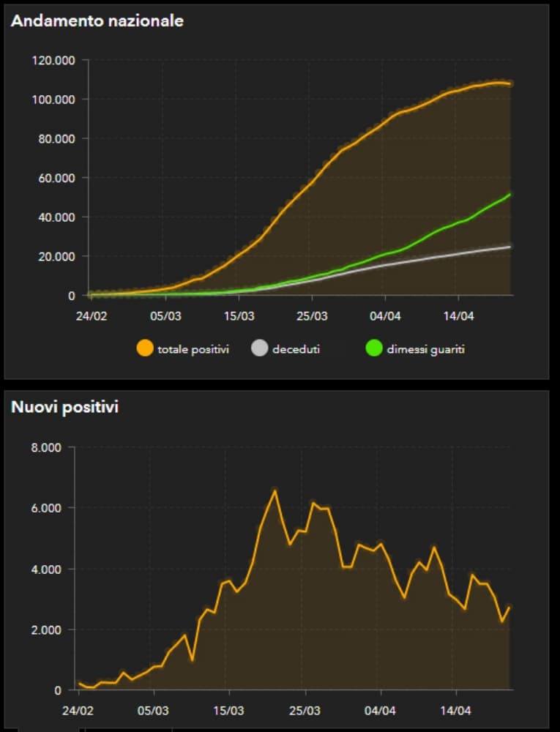Click the 60.000 y-axis label
560x732 pixels.
(56, 178)
